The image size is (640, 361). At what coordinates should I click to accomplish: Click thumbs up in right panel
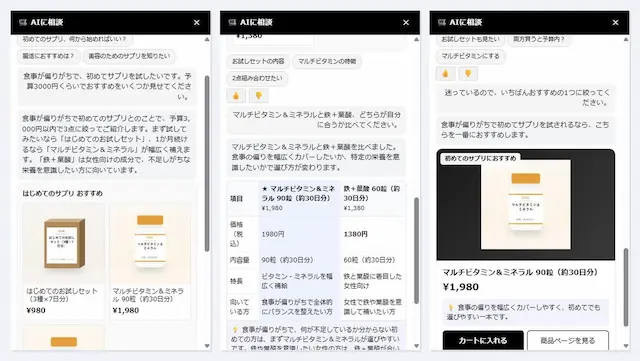pos(445,74)
